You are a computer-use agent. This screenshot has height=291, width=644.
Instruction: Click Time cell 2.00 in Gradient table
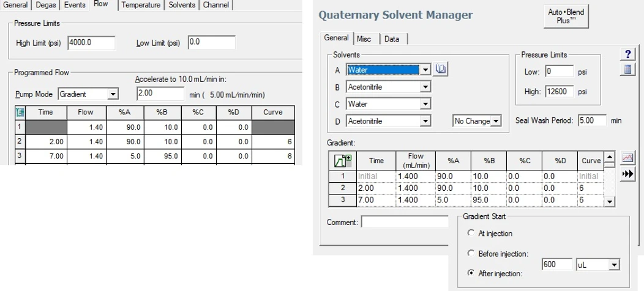[376, 188]
